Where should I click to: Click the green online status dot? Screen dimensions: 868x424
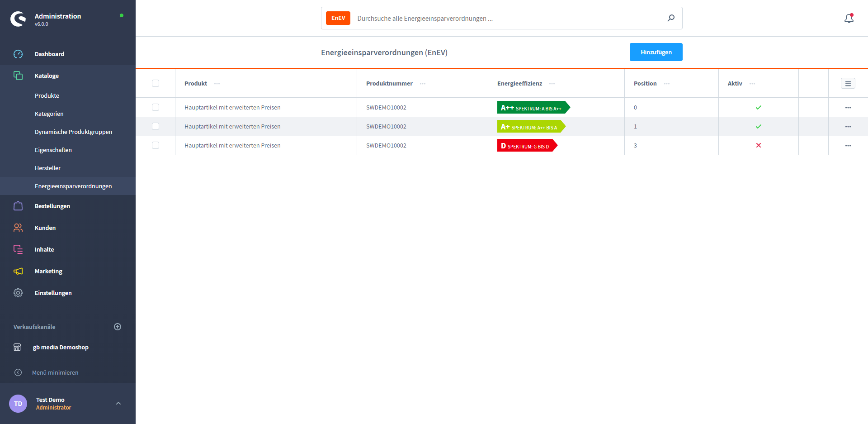(122, 15)
